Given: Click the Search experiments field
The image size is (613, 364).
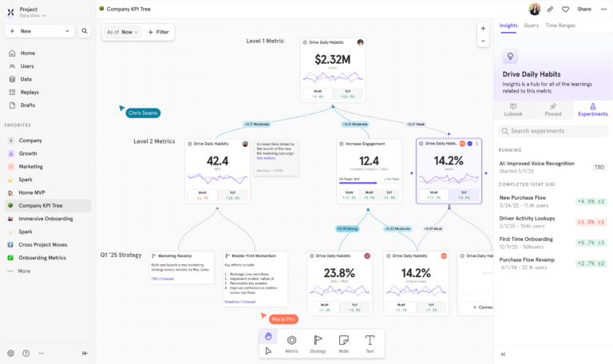Looking at the screenshot, I should [x=553, y=131].
